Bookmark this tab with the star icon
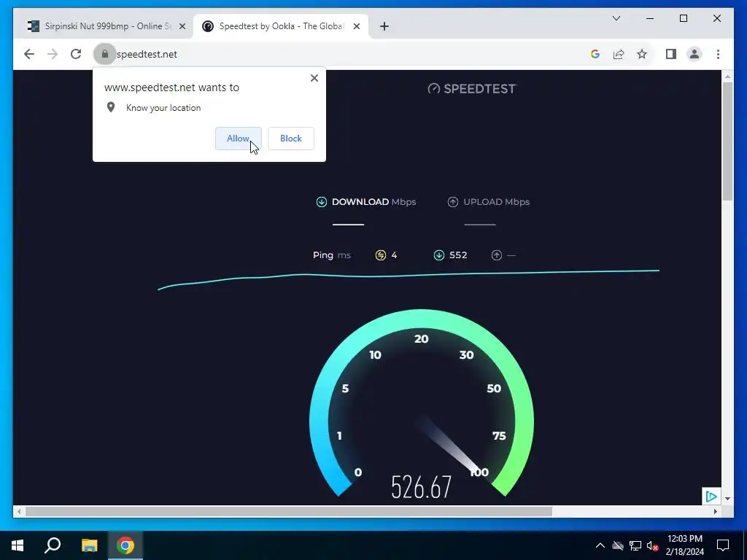Image resolution: width=747 pixels, height=560 pixels. (642, 54)
